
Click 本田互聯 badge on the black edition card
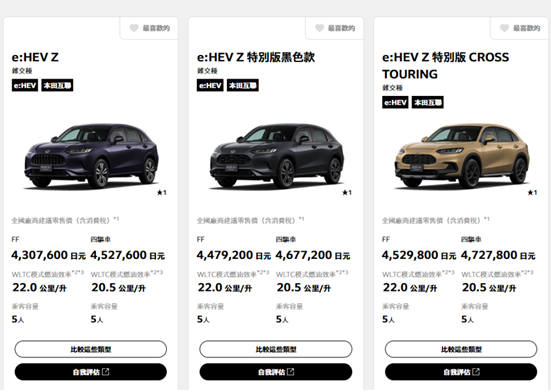(242, 85)
